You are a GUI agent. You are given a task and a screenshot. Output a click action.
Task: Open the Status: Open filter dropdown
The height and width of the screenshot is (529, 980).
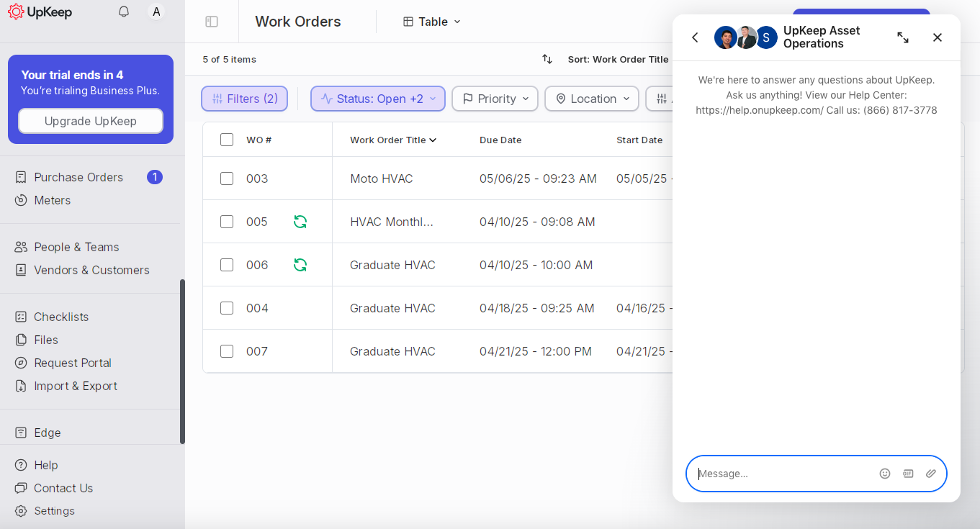[377, 99]
